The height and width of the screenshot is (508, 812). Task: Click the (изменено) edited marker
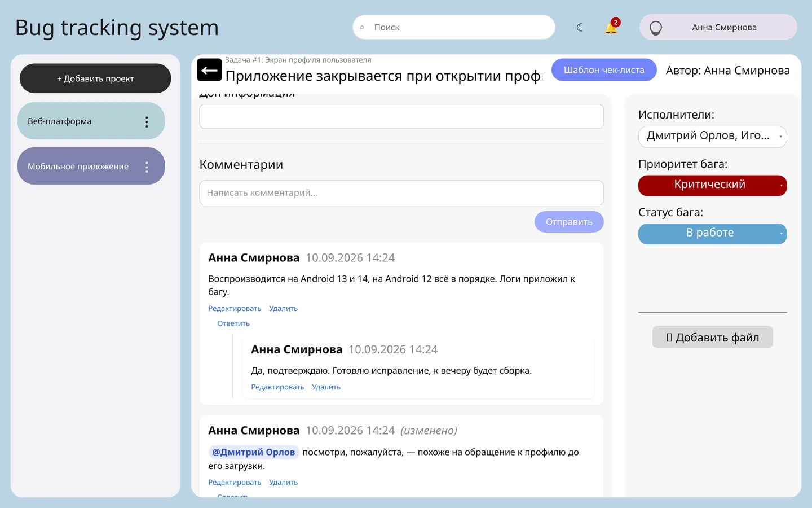pos(429,431)
